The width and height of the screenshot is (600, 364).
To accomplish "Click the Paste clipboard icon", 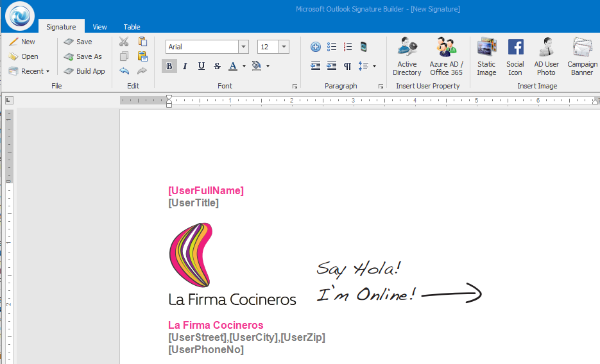I will (142, 41).
